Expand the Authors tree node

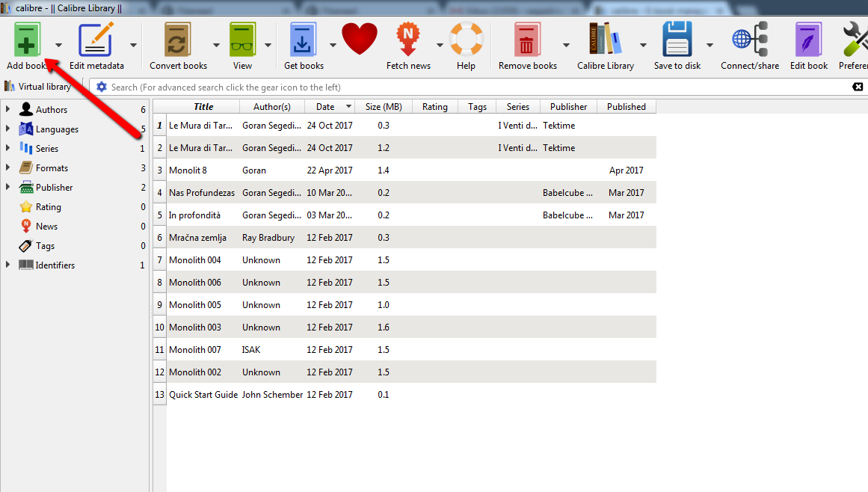pos(7,109)
